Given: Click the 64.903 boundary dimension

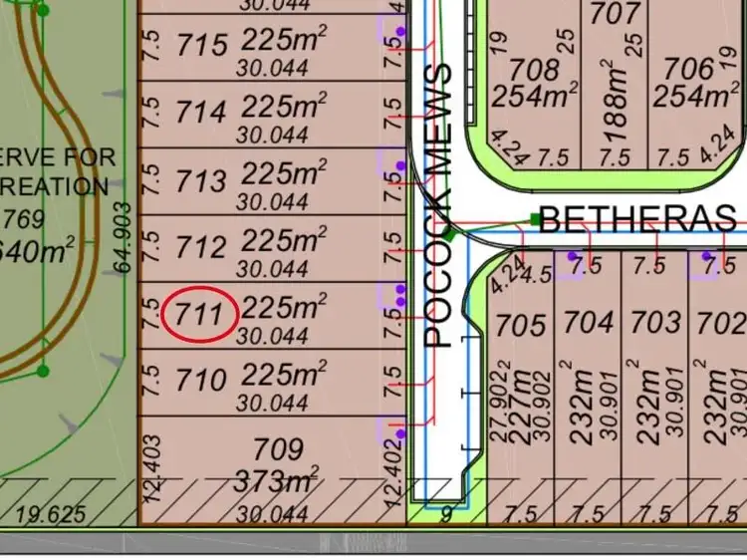Looking at the screenshot, I should pyautogui.click(x=123, y=237).
